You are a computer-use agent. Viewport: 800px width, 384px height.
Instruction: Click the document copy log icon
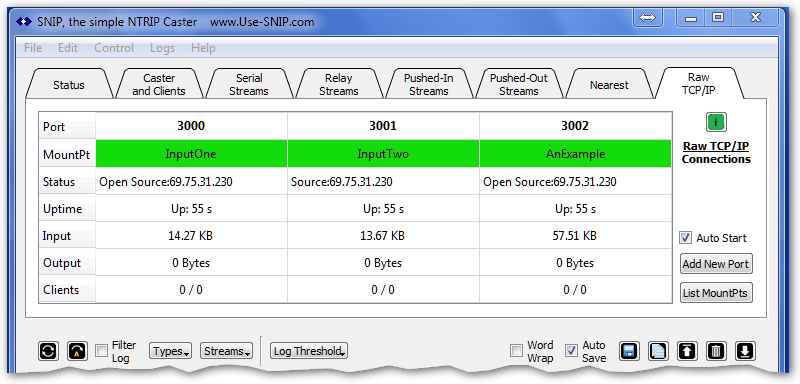(x=658, y=351)
